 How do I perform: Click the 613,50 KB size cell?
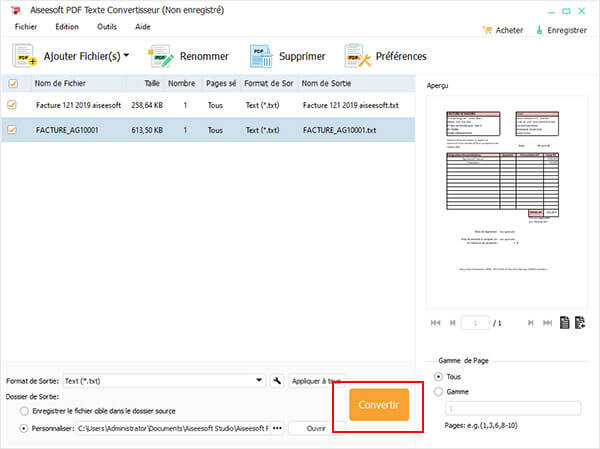147,130
